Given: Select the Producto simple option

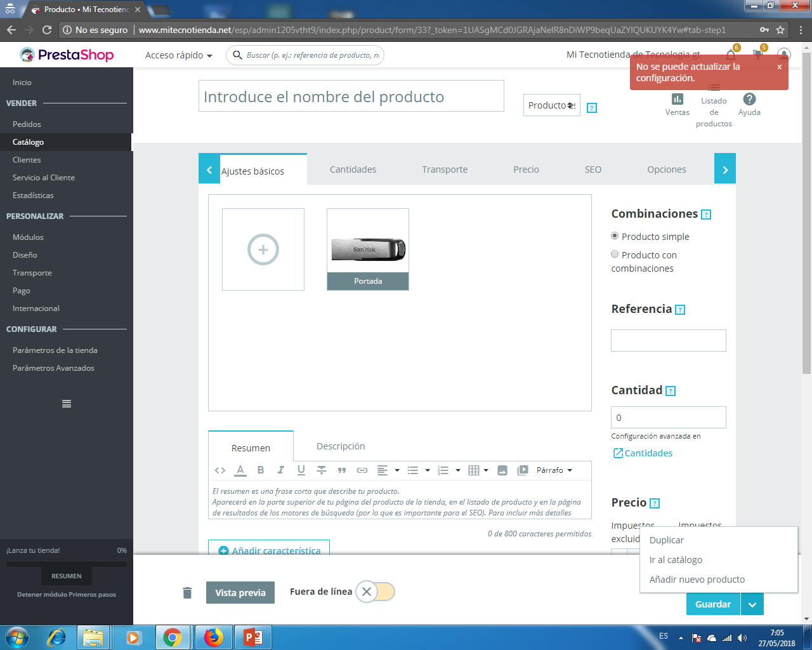Looking at the screenshot, I should (x=615, y=236).
